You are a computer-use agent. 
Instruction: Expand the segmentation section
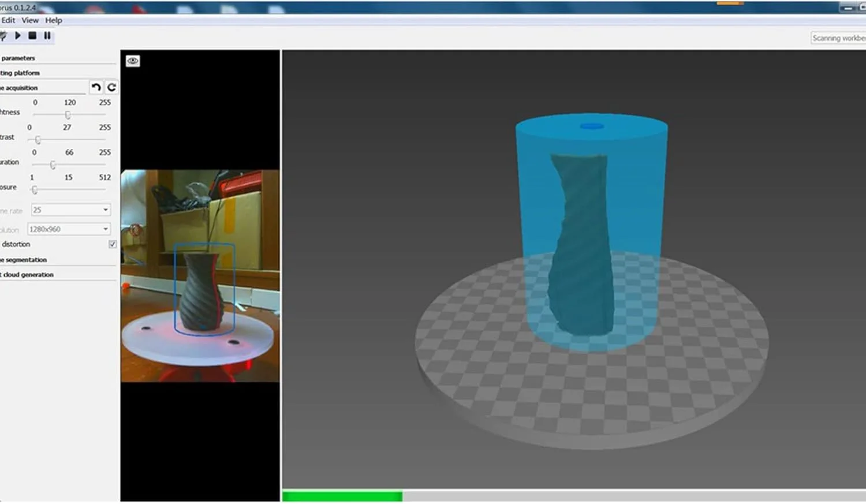coord(25,260)
